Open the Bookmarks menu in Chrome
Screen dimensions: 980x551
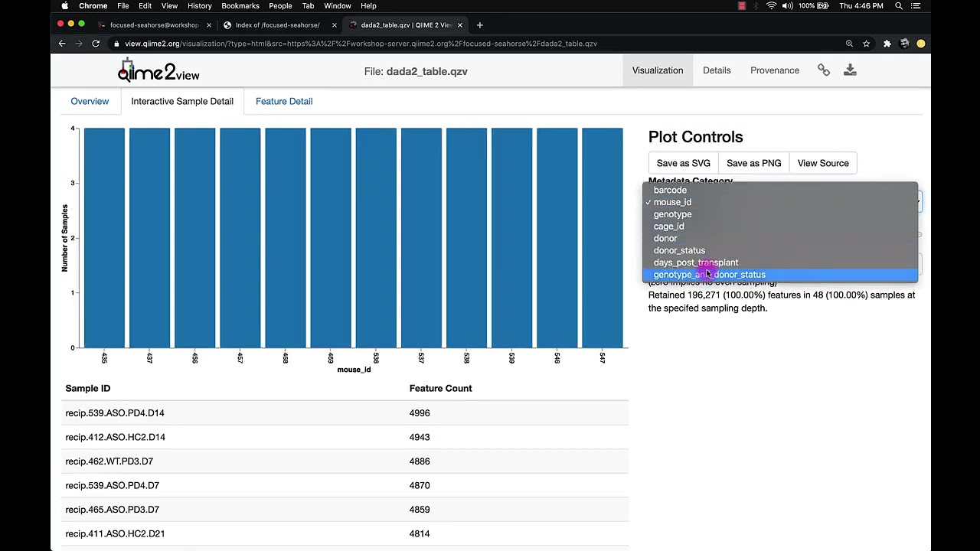(240, 6)
